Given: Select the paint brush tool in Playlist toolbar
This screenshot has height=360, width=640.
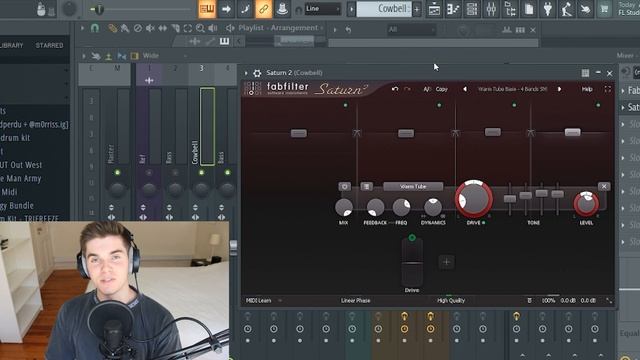Looking at the screenshot, I should point(124,28).
